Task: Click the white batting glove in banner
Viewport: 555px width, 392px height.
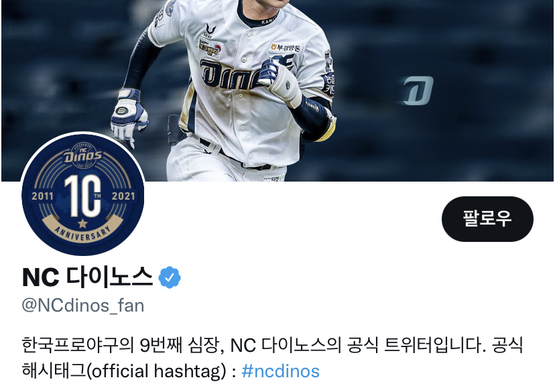Action: tap(129, 115)
